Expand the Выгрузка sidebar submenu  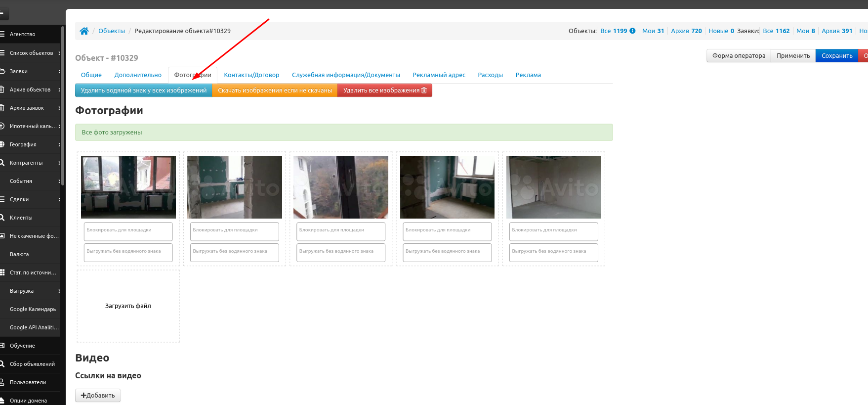pyautogui.click(x=59, y=291)
